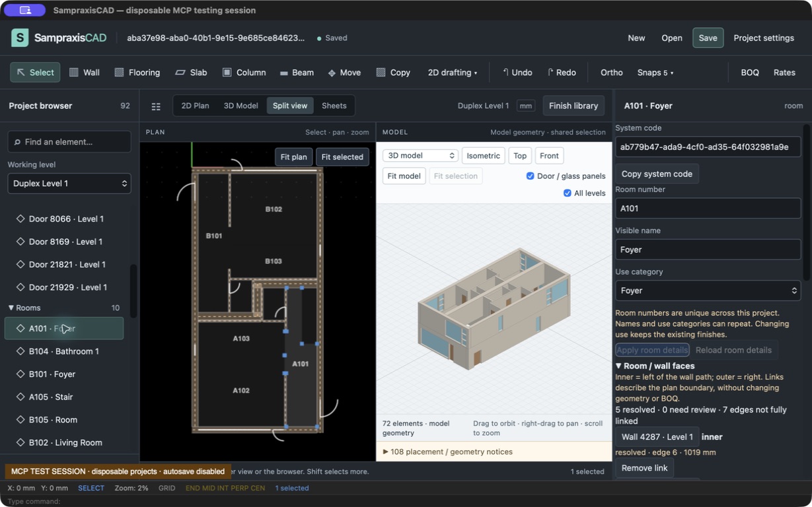The height and width of the screenshot is (507, 812).
Task: Click Remove link for Wall 4287
Action: click(x=644, y=468)
